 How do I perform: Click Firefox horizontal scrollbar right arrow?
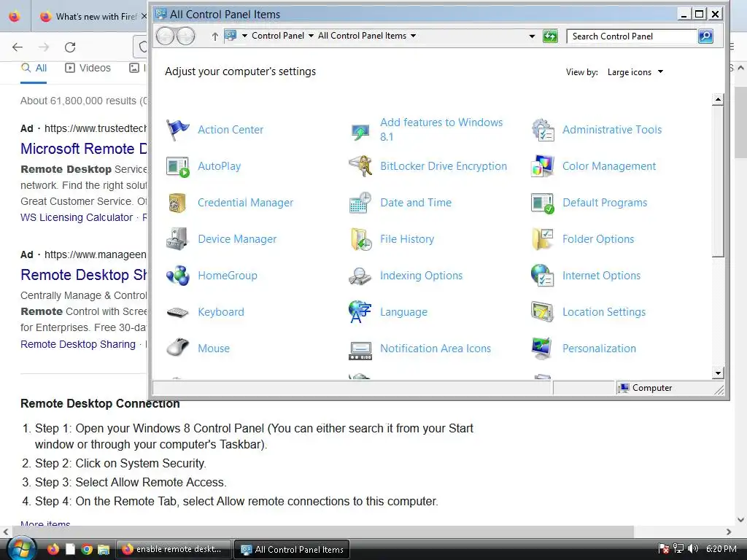[729, 532]
